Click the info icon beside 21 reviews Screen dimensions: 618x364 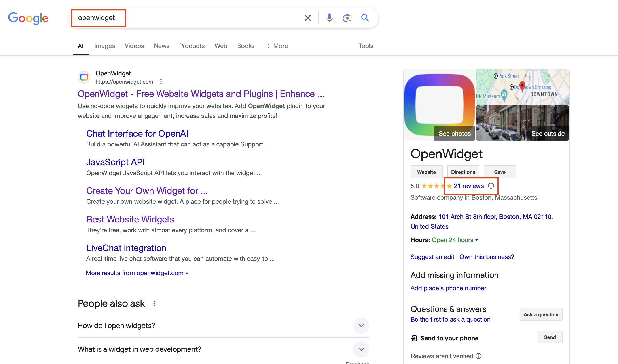[x=491, y=186]
